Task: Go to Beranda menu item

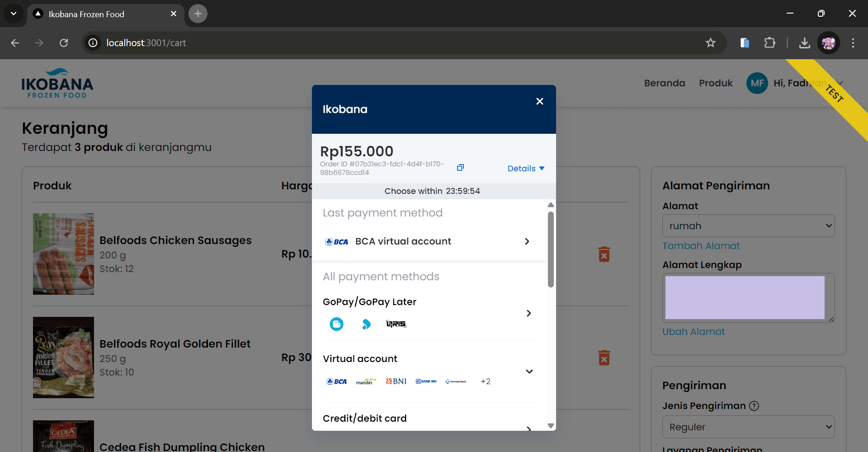Action: [x=664, y=83]
